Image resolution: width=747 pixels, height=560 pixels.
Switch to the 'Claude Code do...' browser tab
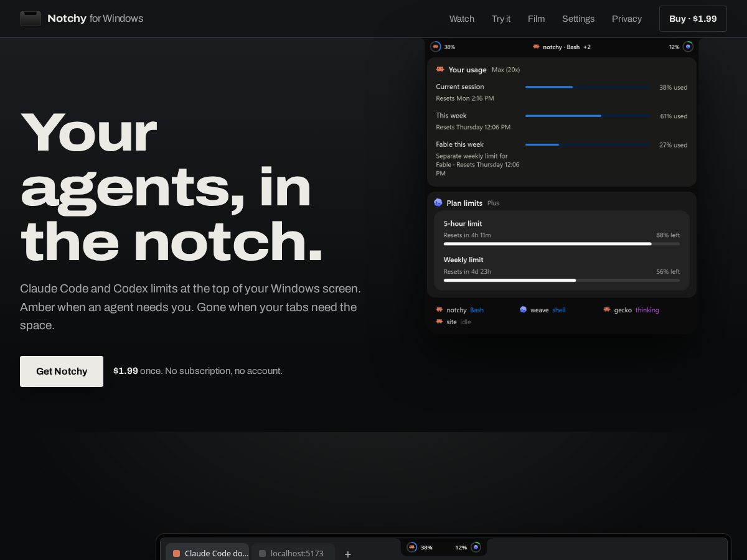[207, 552]
